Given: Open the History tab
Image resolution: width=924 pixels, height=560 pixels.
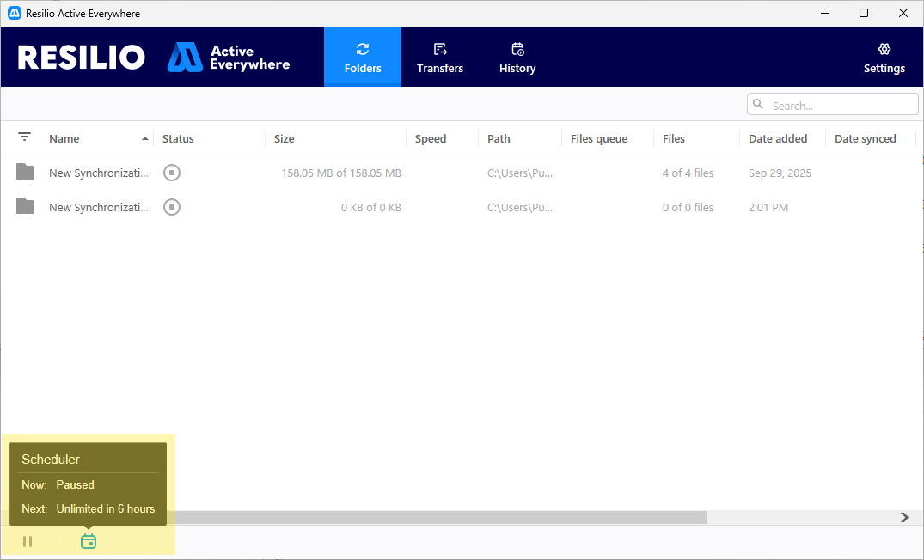Looking at the screenshot, I should click(517, 57).
